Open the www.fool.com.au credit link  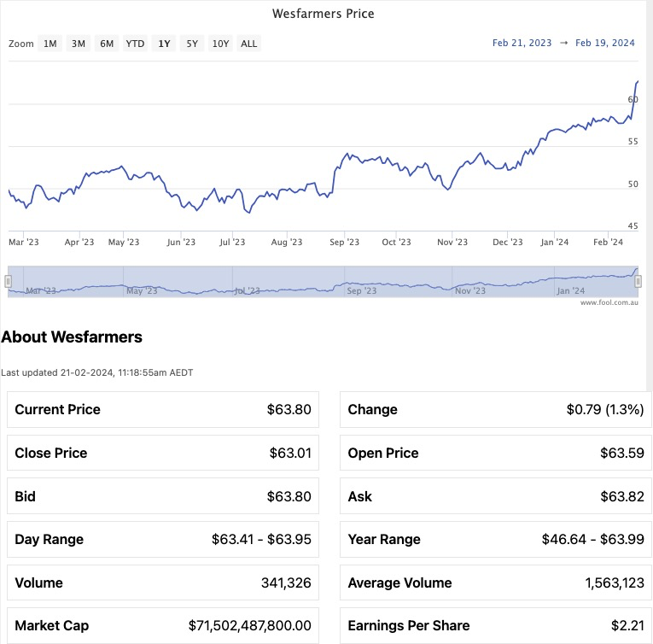coord(609,302)
